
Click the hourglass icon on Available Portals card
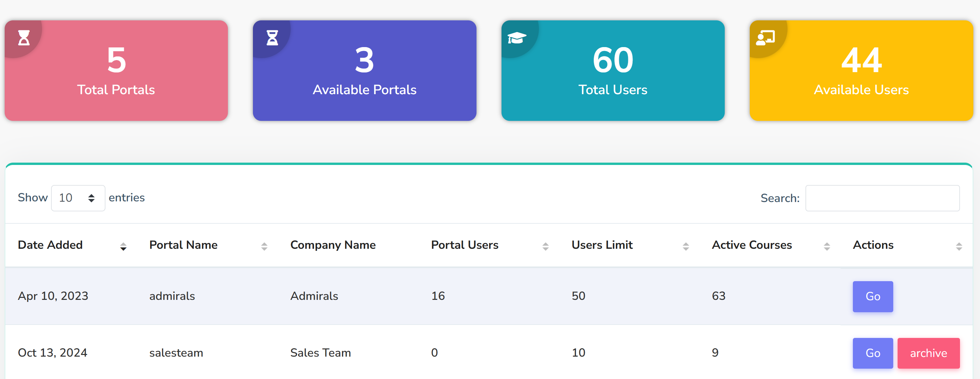272,38
